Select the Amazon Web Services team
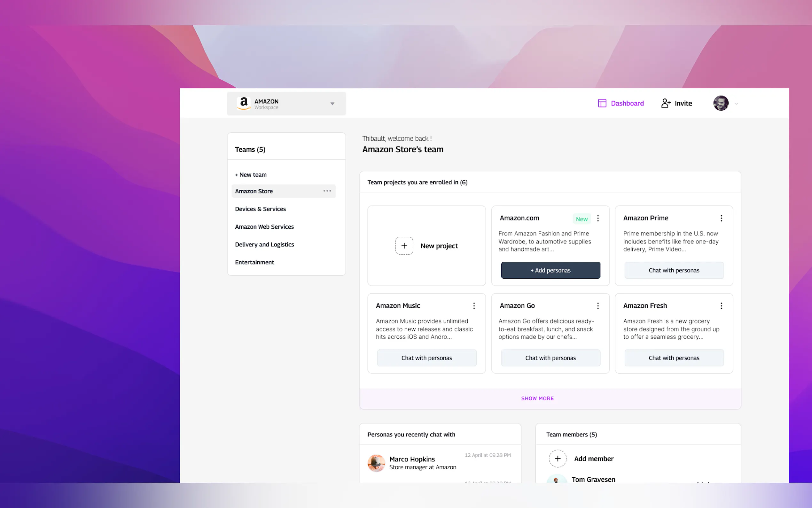The image size is (812, 508). pos(264,227)
